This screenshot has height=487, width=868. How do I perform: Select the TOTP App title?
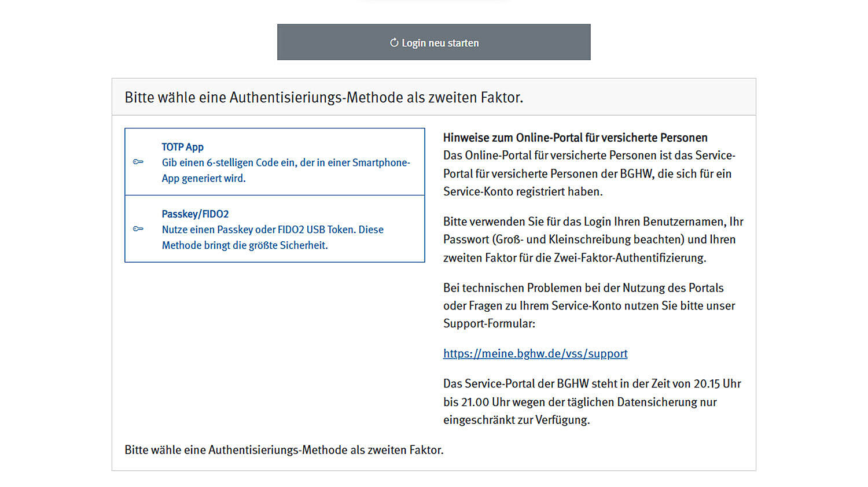click(x=182, y=147)
